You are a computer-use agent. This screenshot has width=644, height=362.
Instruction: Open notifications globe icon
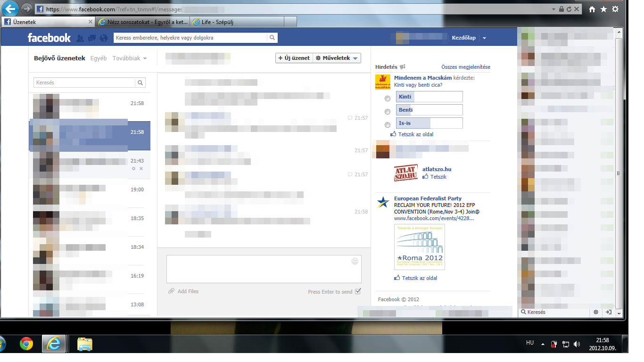click(x=104, y=38)
